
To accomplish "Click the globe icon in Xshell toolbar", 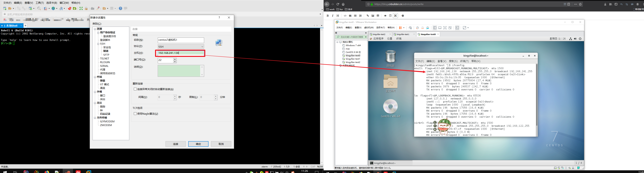I will (x=53, y=8).
